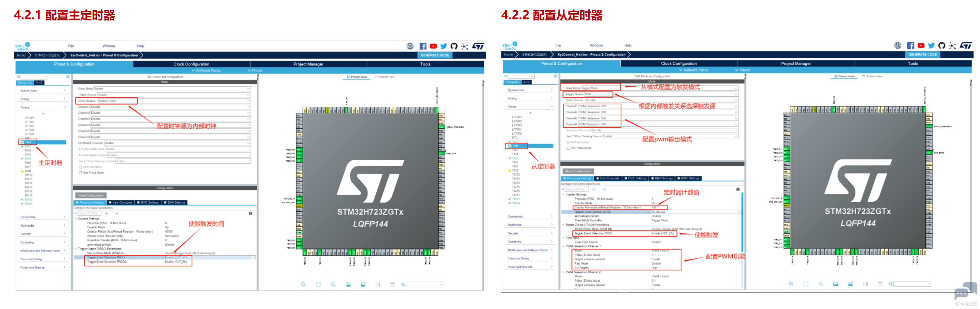Image resolution: width=980 pixels, height=309 pixels.
Task: Toggle XOR activation in TIM2 window
Action: tap(568, 142)
